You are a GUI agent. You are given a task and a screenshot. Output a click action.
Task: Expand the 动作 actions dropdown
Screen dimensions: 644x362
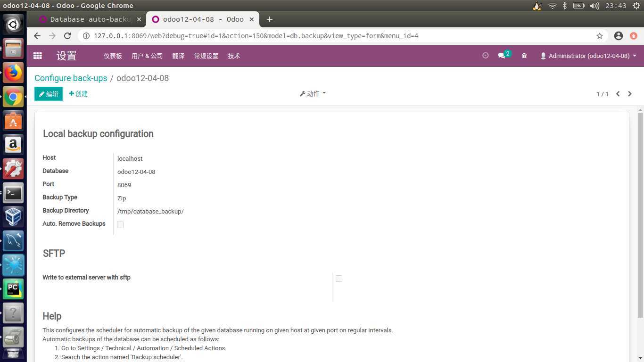313,94
